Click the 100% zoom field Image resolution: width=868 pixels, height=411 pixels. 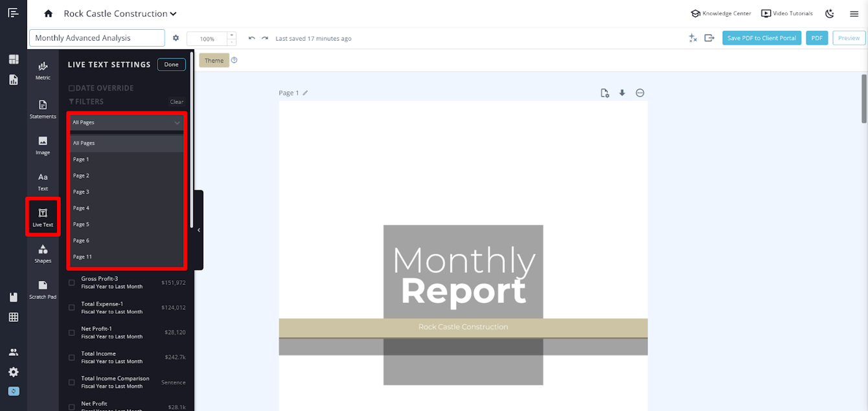click(x=207, y=39)
